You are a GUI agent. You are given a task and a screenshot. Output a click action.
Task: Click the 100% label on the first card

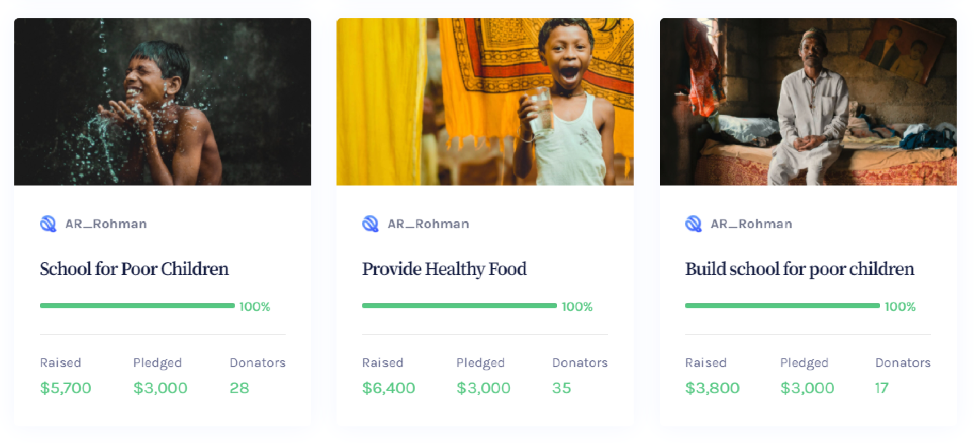tap(255, 307)
